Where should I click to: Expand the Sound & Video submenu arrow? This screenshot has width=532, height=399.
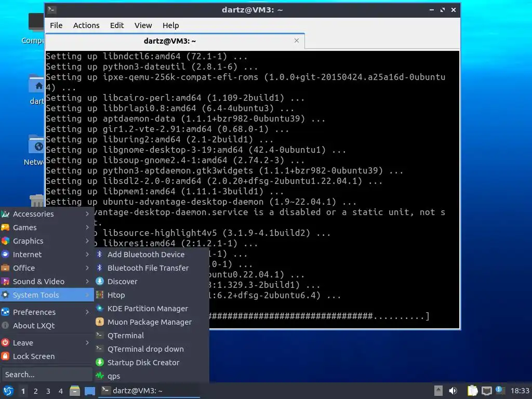click(87, 282)
